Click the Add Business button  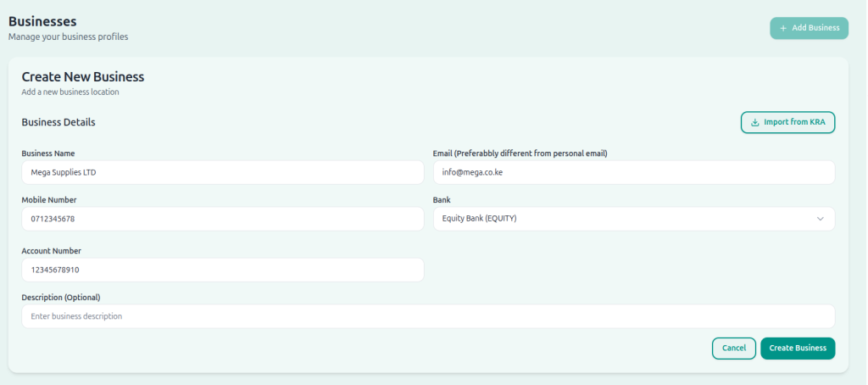[809, 28]
